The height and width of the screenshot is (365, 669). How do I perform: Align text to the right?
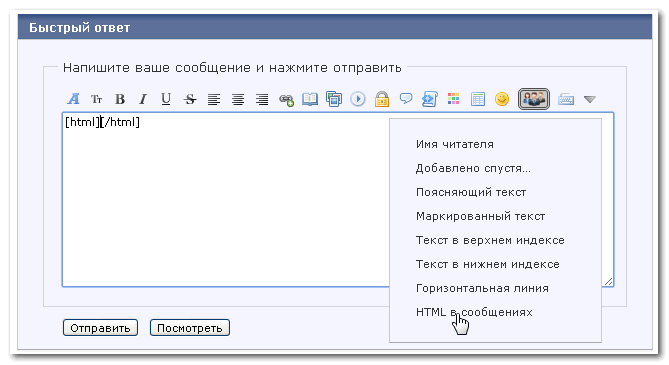point(262,99)
